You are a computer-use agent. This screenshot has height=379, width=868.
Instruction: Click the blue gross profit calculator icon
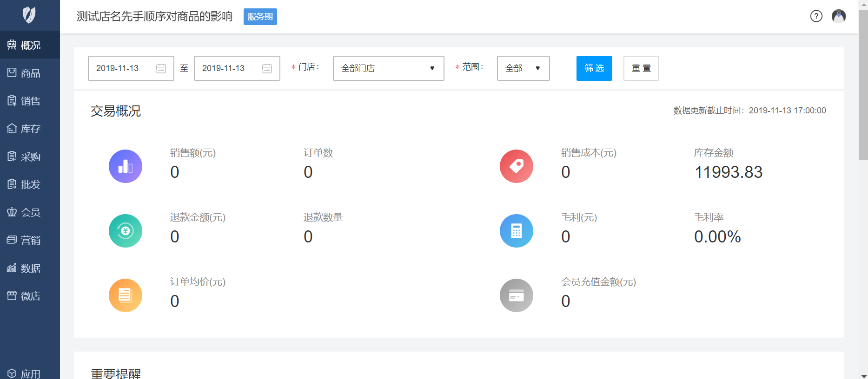516,231
